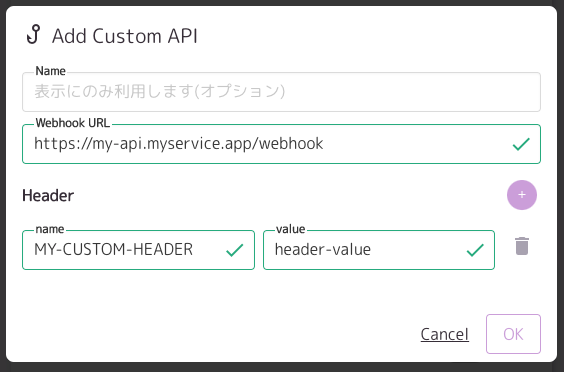Viewport: 564px width, 372px height.
Task: Click into the Webhook URL field
Action: point(281,144)
